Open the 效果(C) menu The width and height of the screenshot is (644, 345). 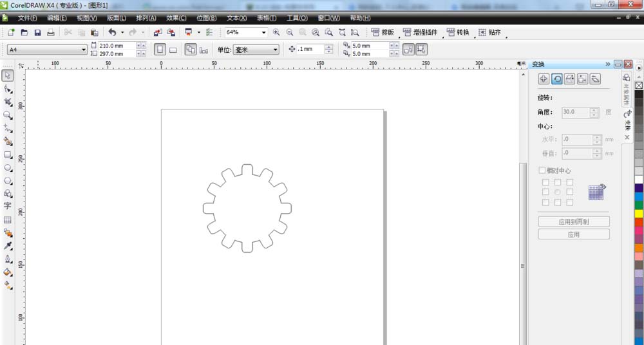coord(176,18)
